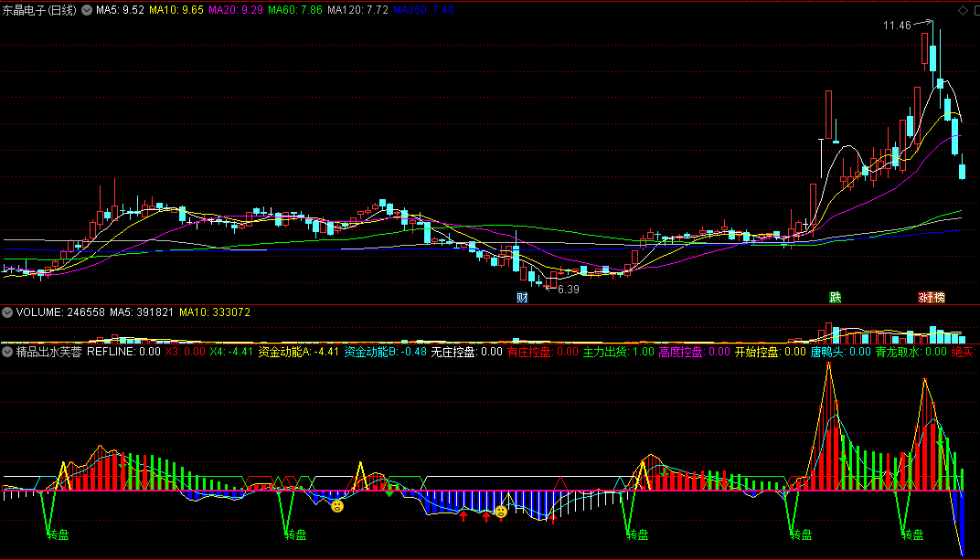Click the 11.46 high price label

[x=897, y=26]
